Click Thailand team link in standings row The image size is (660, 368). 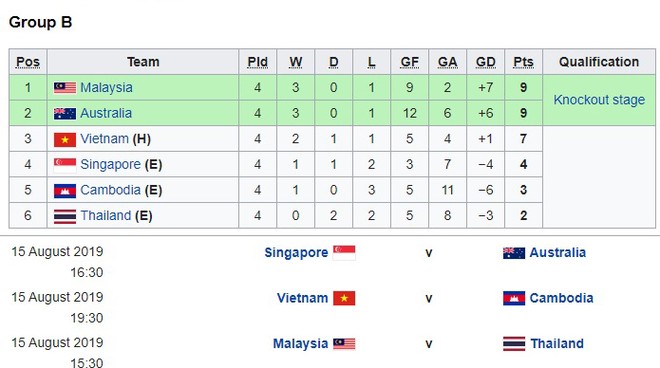[106, 216]
